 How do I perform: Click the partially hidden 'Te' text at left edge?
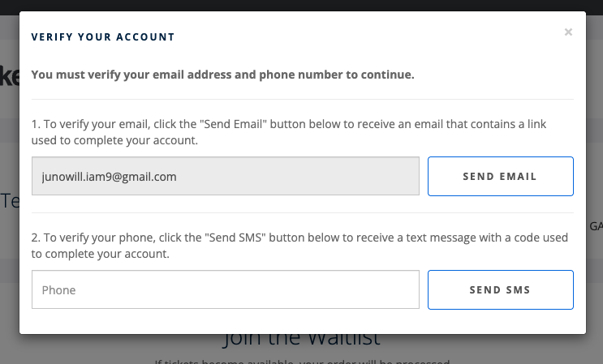pyautogui.click(x=10, y=201)
